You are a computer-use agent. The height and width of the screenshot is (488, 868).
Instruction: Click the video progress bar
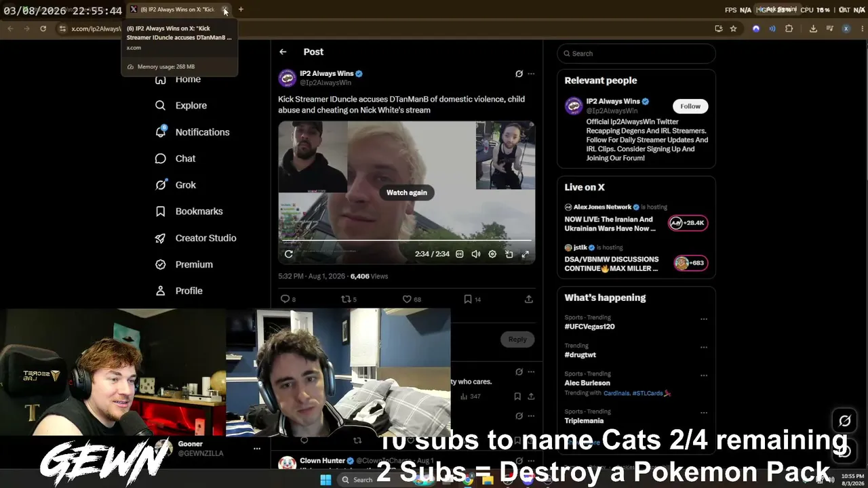coord(407,241)
